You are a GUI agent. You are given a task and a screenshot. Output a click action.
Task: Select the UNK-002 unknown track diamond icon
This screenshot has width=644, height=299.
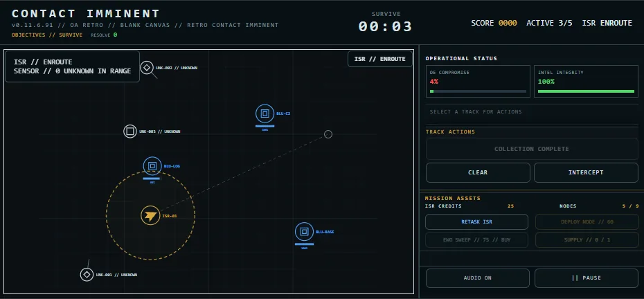coord(147,67)
